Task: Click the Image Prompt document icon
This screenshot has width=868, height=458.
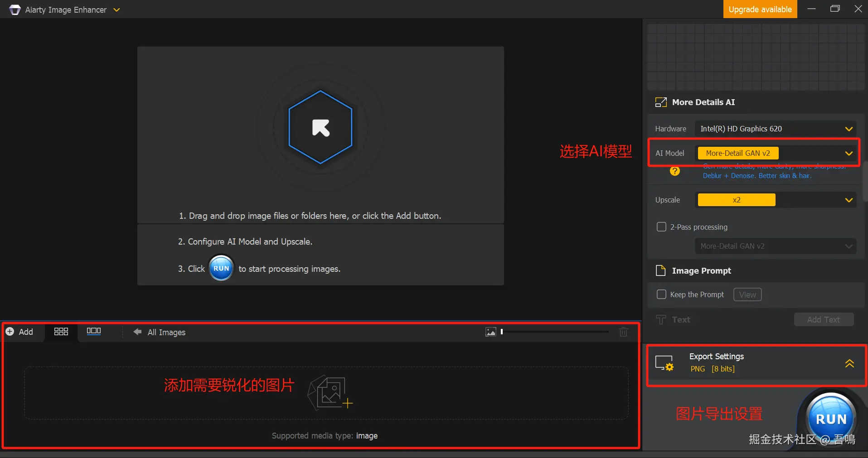Action: pos(661,270)
